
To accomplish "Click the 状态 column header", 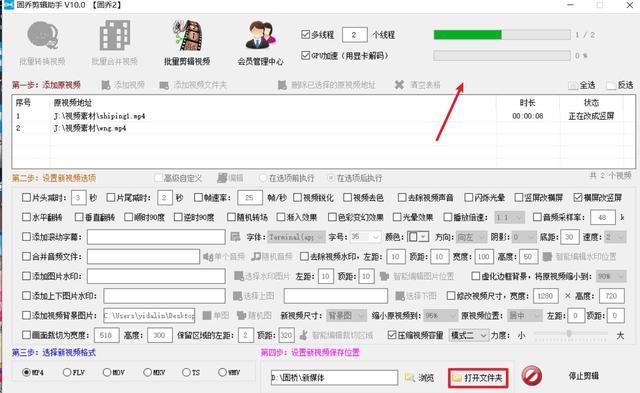I will tap(591, 103).
